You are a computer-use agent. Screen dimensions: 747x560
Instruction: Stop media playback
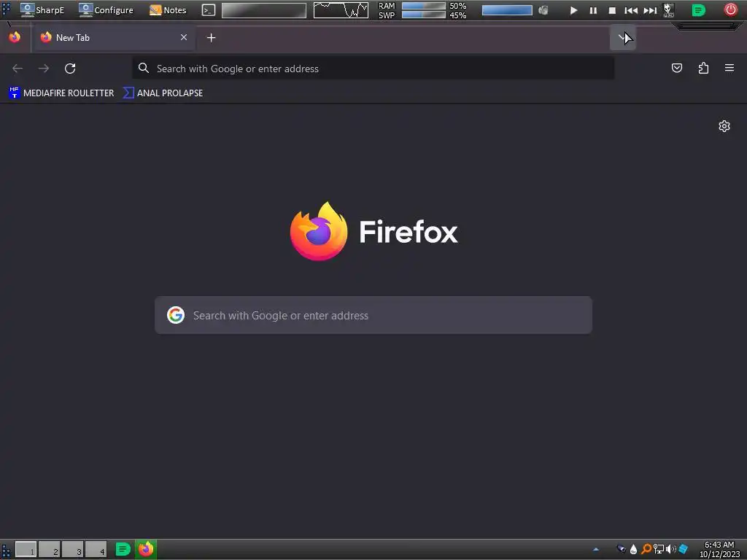pyautogui.click(x=612, y=10)
